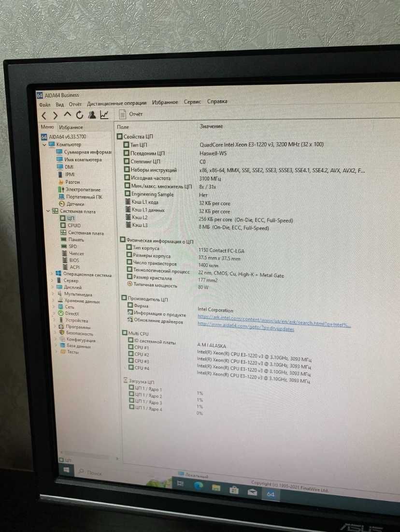Open the Сервис menu
The image size is (400, 532).
pos(193,102)
